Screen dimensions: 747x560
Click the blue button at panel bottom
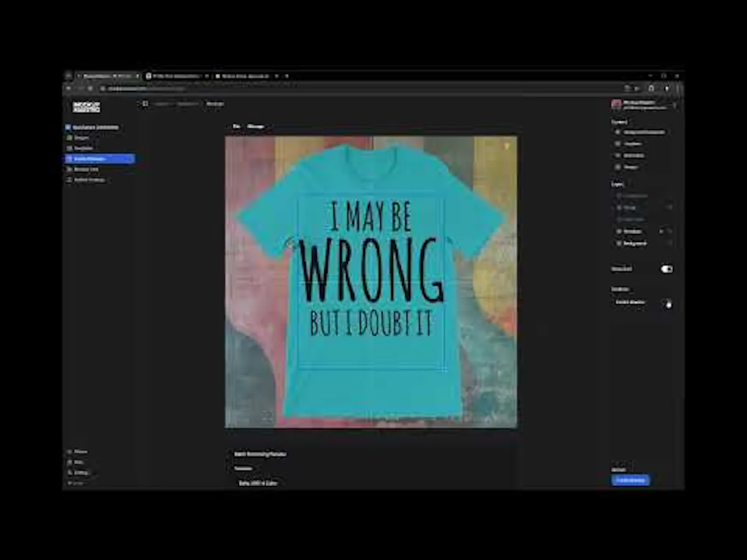coord(631,480)
